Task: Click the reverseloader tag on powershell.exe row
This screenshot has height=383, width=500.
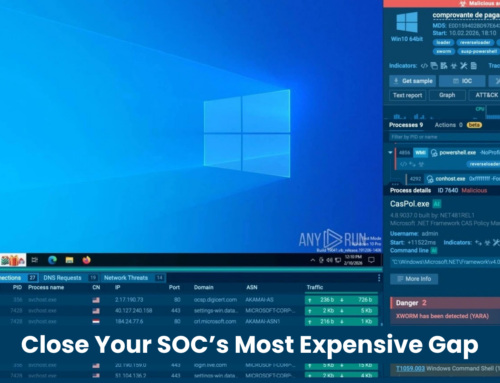Action: [x=484, y=164]
